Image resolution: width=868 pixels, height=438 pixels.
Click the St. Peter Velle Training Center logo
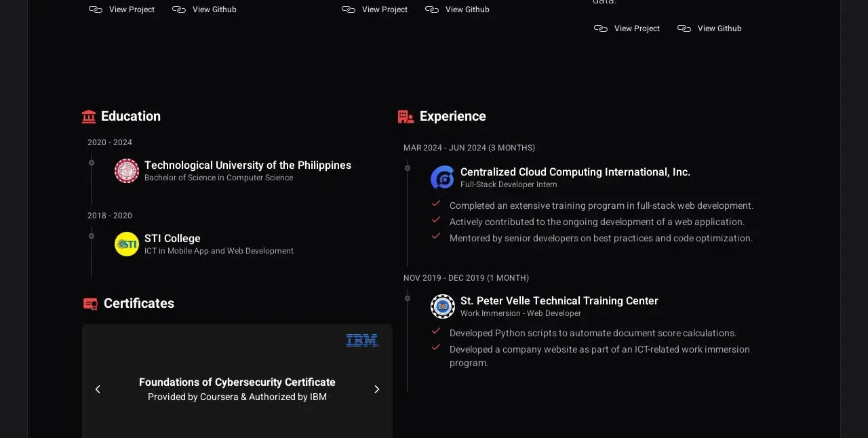tap(443, 306)
